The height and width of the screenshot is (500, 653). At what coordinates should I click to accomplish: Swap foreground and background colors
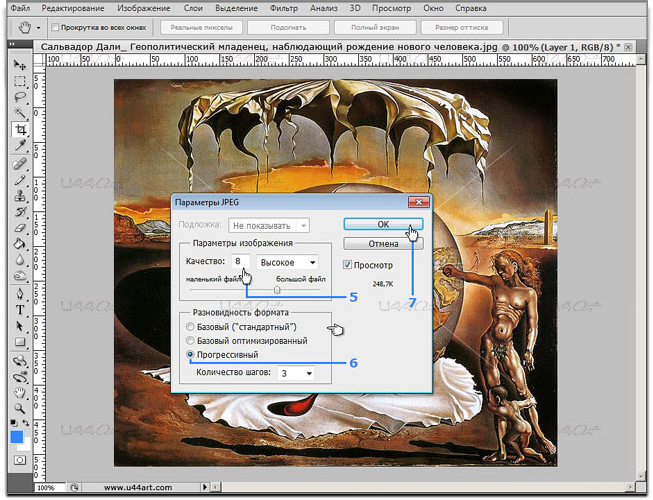point(26,423)
